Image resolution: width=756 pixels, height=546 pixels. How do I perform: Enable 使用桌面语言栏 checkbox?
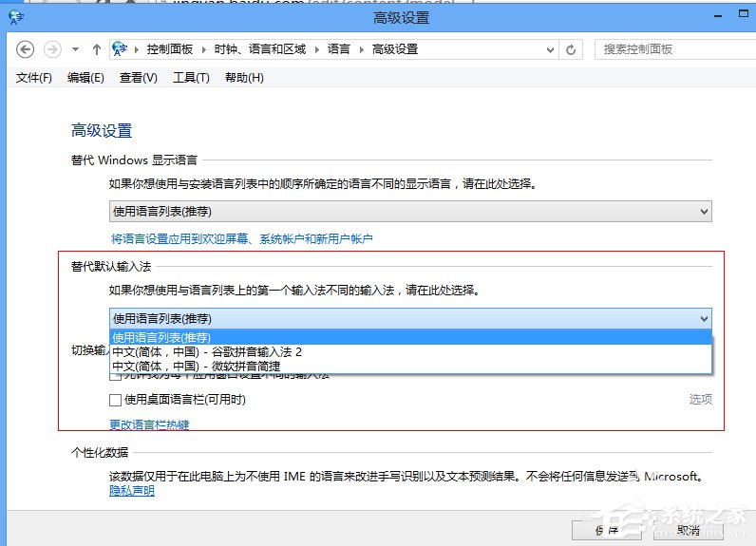[x=116, y=400]
